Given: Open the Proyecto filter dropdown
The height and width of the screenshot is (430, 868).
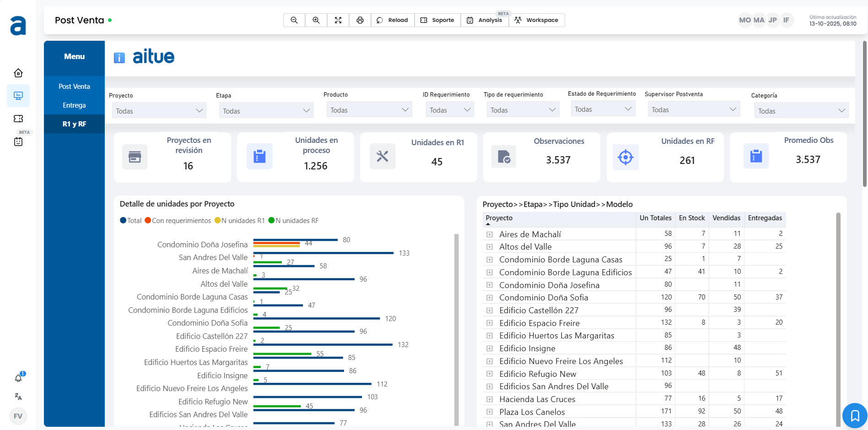Looking at the screenshot, I should (159, 111).
